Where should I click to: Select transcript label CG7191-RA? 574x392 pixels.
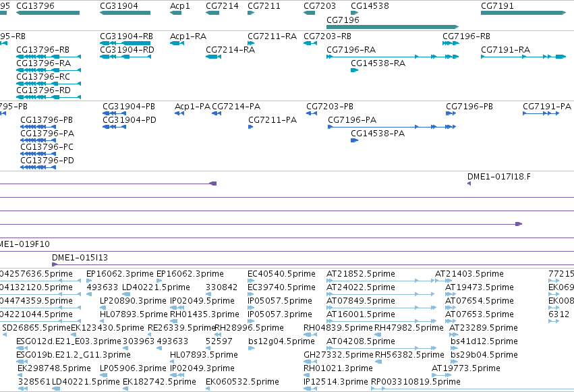coord(506,50)
